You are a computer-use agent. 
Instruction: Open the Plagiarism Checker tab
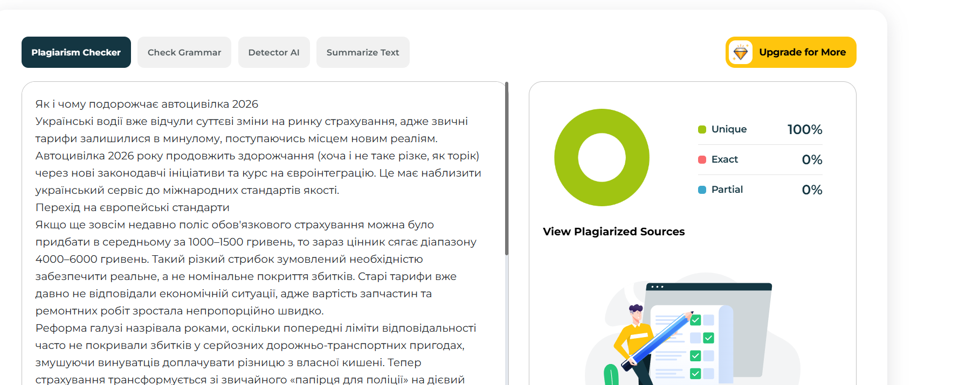[76, 52]
